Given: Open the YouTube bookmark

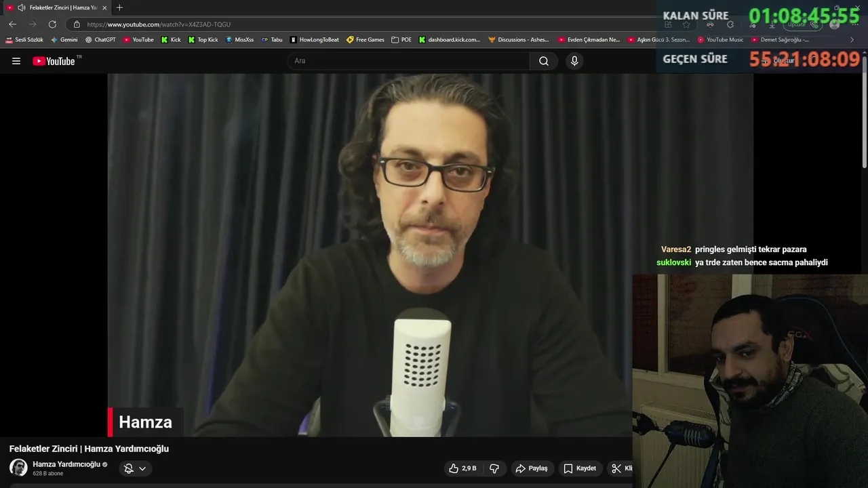Looking at the screenshot, I should [x=138, y=40].
